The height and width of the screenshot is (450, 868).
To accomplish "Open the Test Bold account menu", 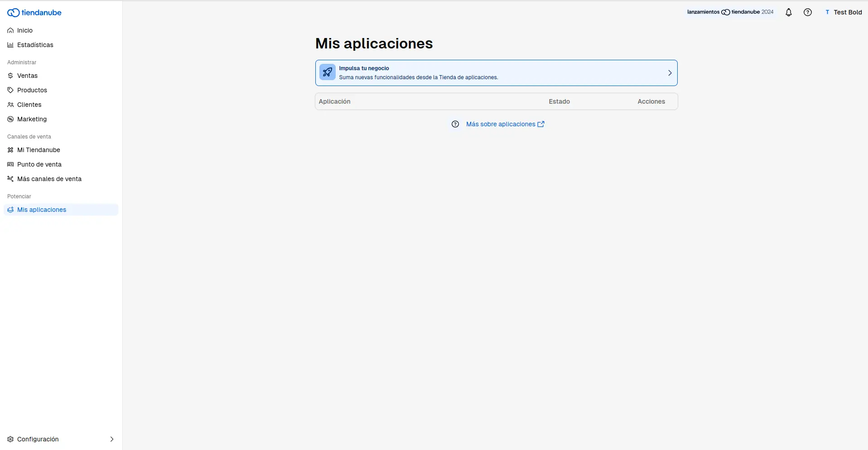I will click(844, 12).
